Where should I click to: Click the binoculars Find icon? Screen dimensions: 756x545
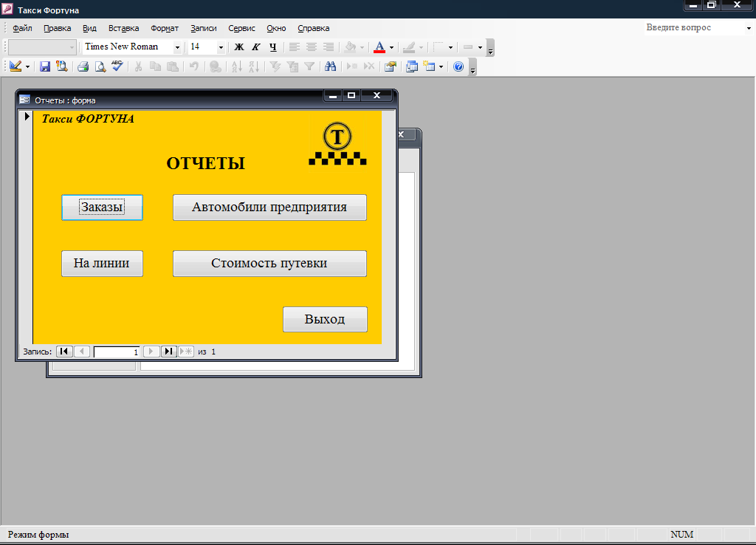coord(331,66)
